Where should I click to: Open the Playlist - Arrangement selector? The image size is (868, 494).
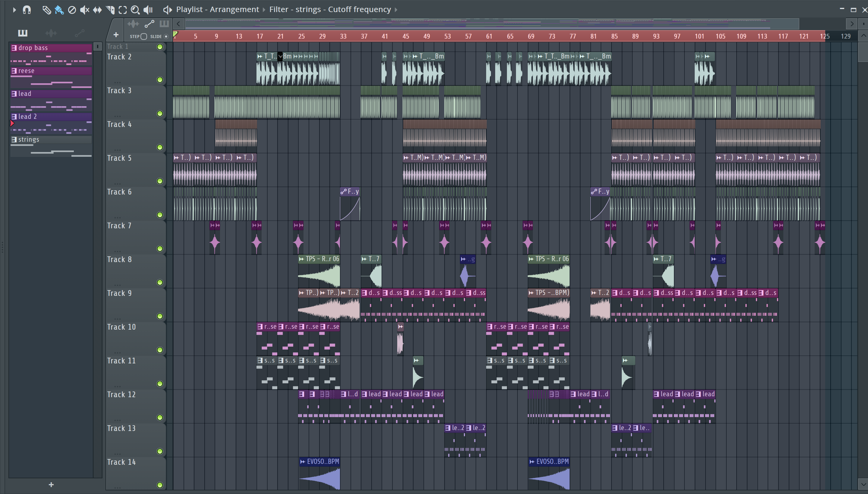click(x=217, y=10)
